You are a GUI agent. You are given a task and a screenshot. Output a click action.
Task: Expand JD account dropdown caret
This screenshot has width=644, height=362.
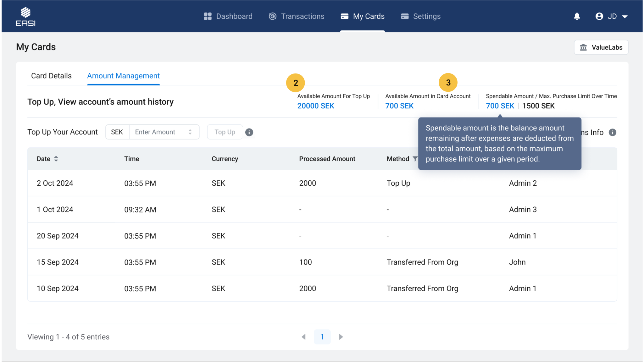pyautogui.click(x=625, y=16)
